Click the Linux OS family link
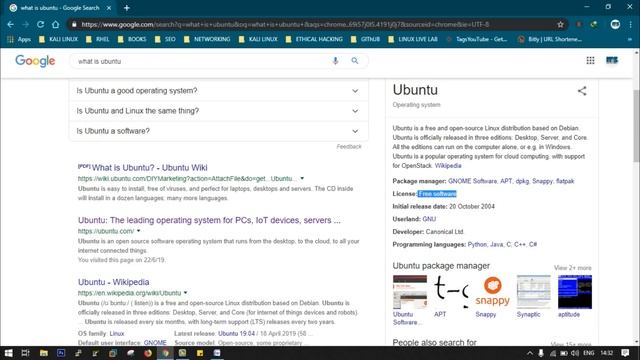 117,333
